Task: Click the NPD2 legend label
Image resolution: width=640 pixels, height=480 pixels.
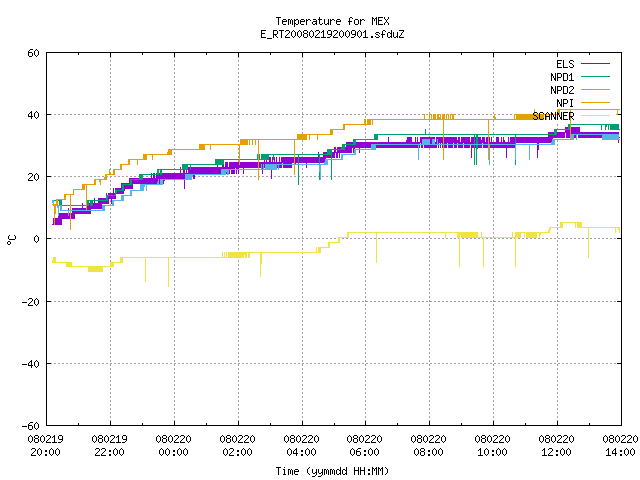Action: (562, 90)
